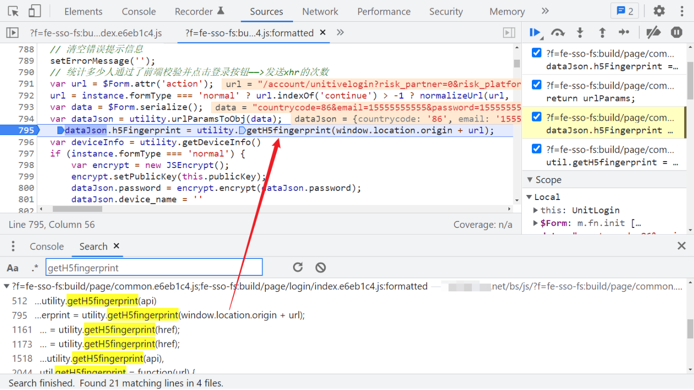
Task: Uncheck the highlighted dataJson.h5Fingerprint breakpoint
Action: [x=536, y=116]
